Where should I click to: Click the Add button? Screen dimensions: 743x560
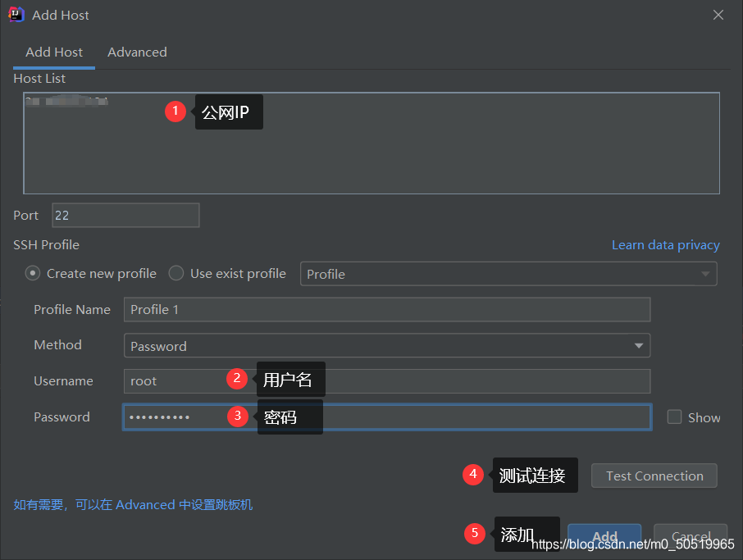(604, 536)
